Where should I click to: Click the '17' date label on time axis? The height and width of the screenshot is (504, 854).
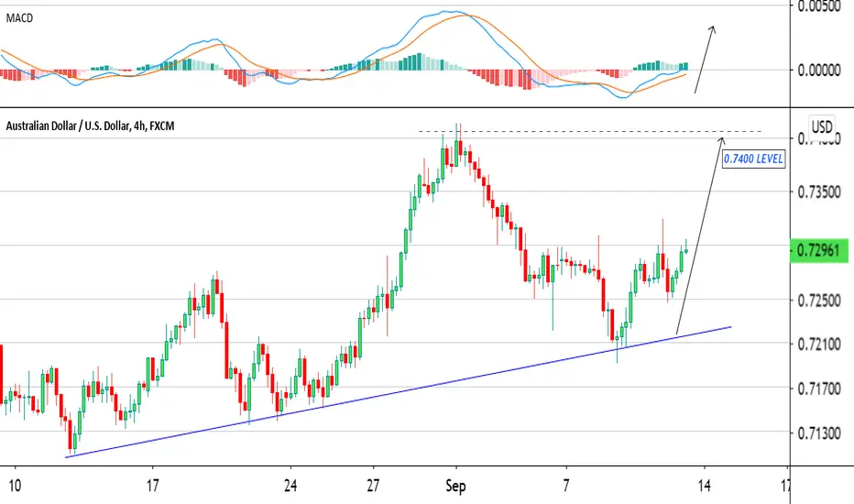(x=153, y=485)
